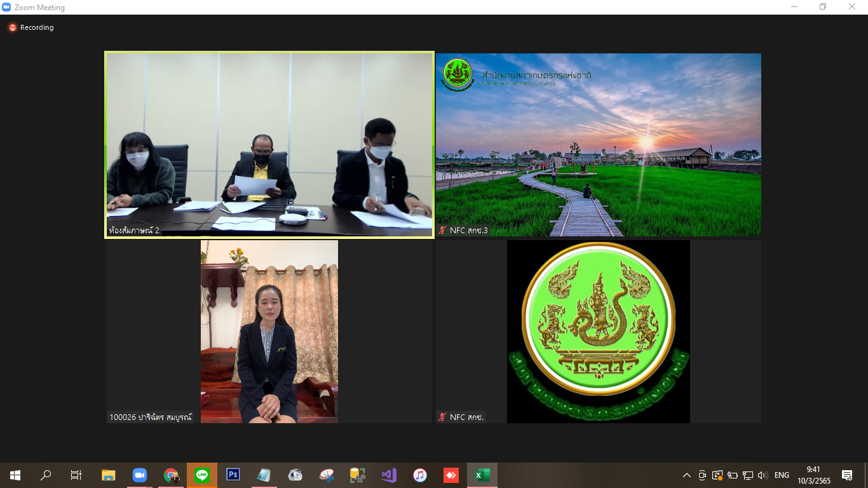This screenshot has width=868, height=488.
Task: Click the muted microphone icon on NFC สกช.3
Action: (443, 231)
